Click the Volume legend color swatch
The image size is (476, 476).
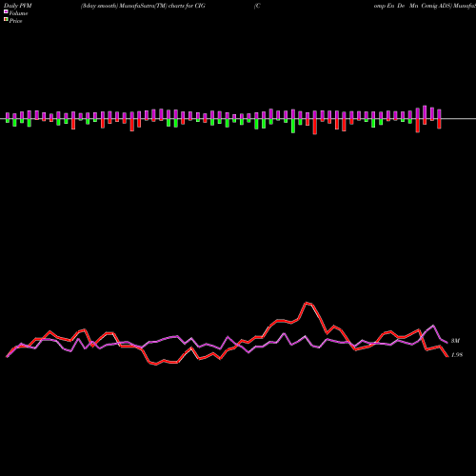[6, 12]
